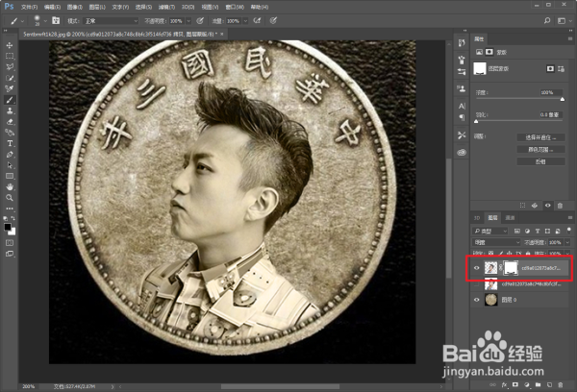Delete mask trash icon in Properties panel
The width and height of the screenshot is (577, 392).
point(560,206)
